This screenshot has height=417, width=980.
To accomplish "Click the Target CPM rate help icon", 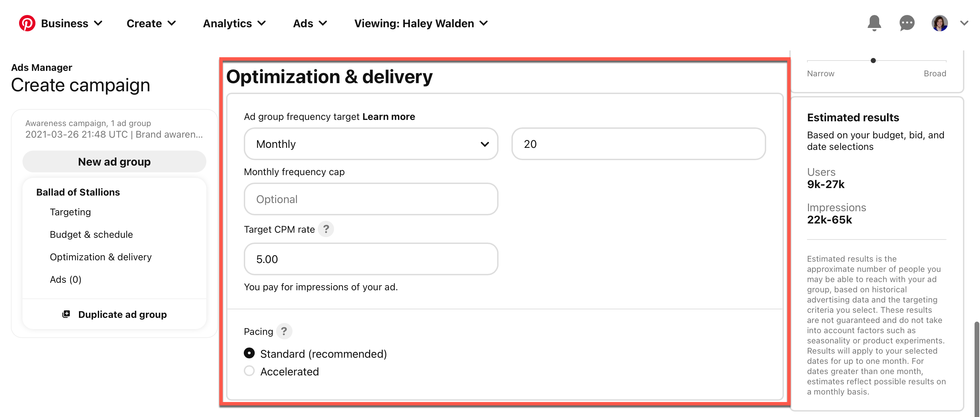I will pos(326,229).
